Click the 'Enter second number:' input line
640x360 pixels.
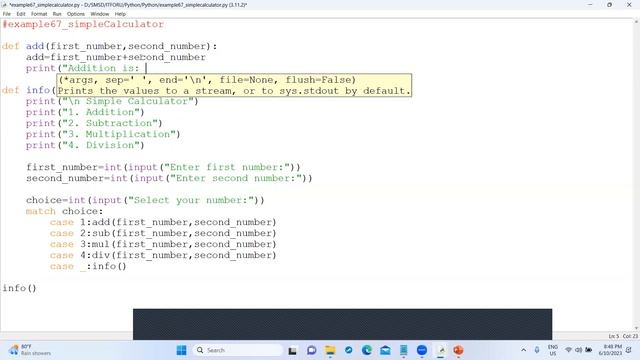point(169,178)
